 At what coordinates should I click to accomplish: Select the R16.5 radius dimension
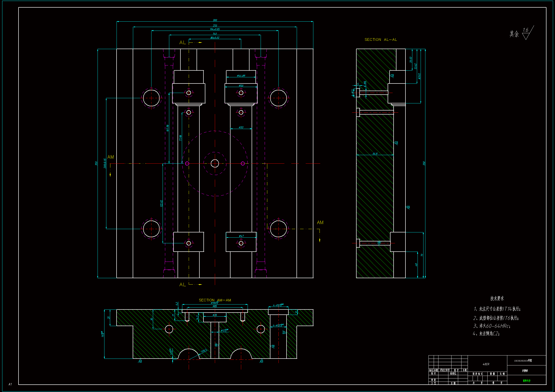click(x=204, y=350)
